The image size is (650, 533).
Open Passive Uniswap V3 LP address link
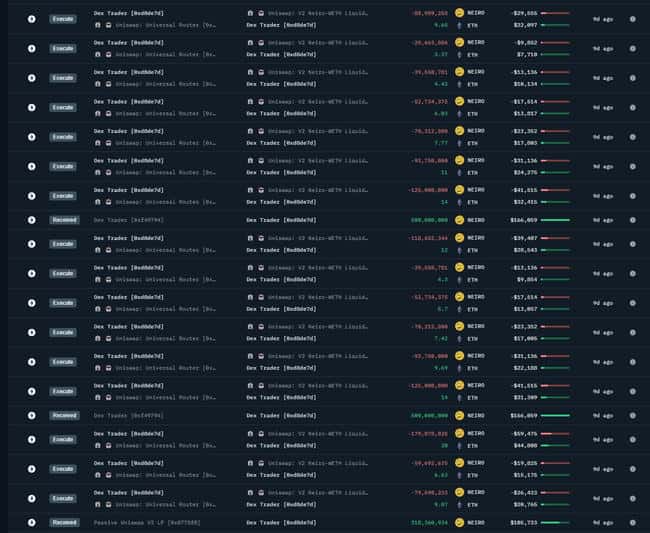[x=147, y=522]
